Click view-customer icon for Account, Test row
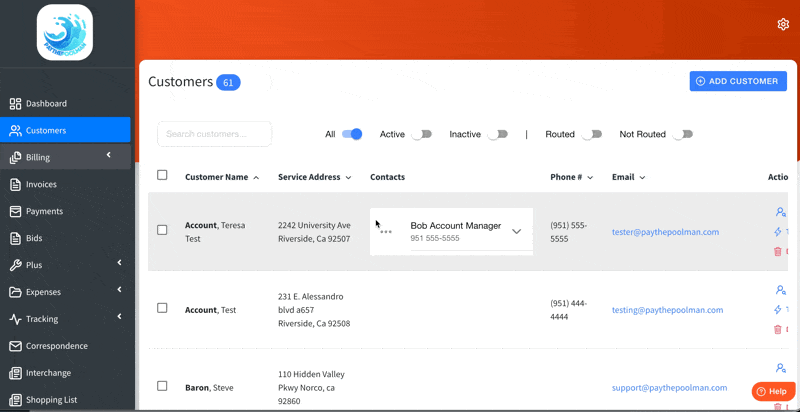This screenshot has width=800, height=412. 781,290
